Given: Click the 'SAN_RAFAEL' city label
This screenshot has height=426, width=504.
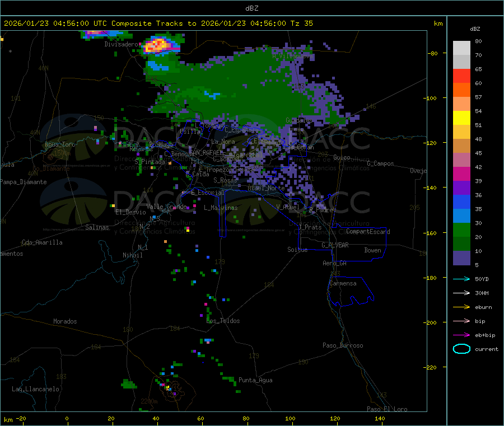Looking at the screenshot, I should [206, 152].
